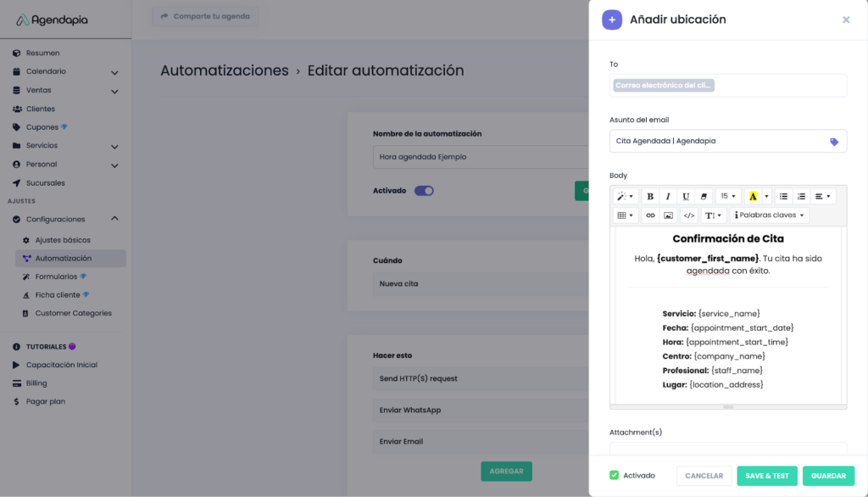Insert a picture using the image icon
This screenshot has width=868, height=497.
[x=668, y=215]
